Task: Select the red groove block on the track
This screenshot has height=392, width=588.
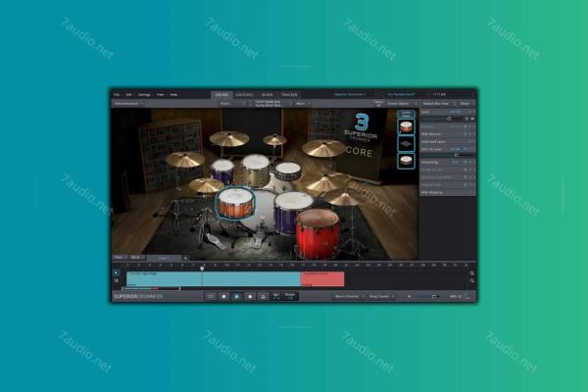Action: coord(322,279)
